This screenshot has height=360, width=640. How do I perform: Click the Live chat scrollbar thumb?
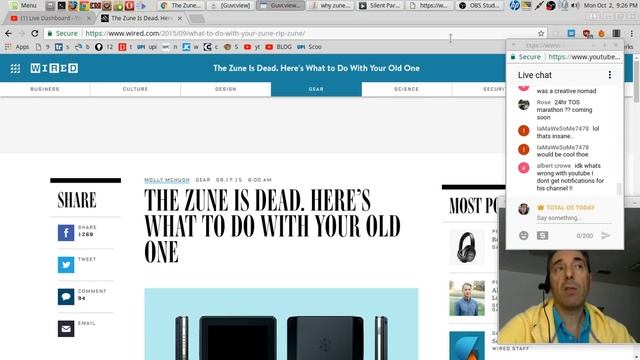click(619, 189)
